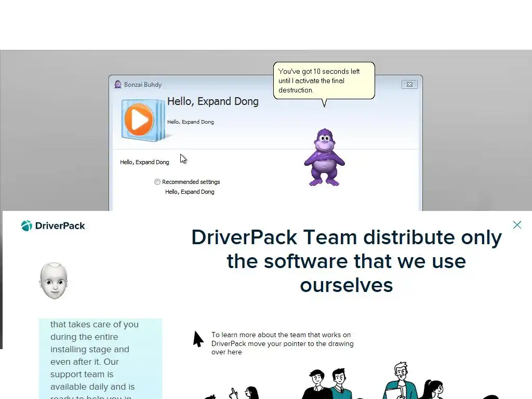
Task: Click 'Hello, Expand Dong' text under Recommended settings
Action: coord(190,192)
